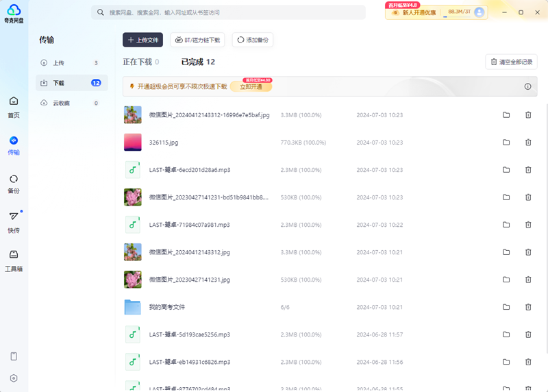Click the 立即开通 button
The width and height of the screenshot is (548, 392).
pos(251,86)
